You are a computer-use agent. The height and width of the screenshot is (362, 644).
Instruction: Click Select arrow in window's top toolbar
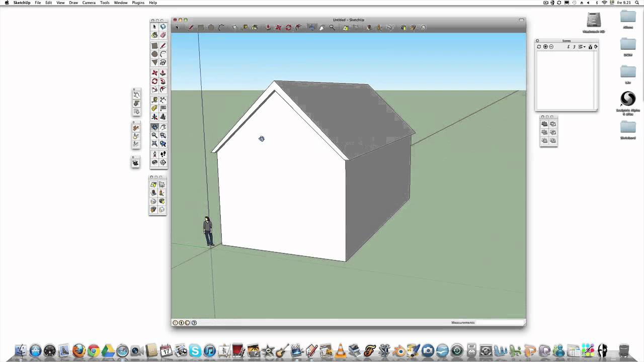[x=177, y=27]
